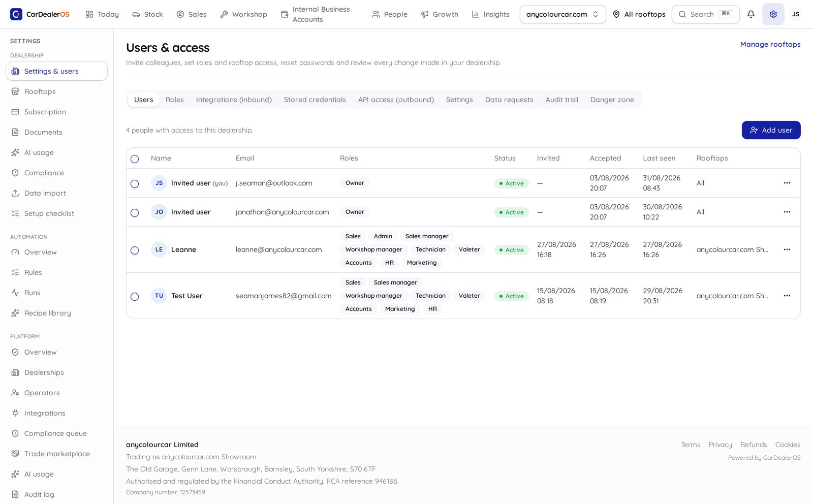Select the jonathan@anycolourcar.com user row

135,213
